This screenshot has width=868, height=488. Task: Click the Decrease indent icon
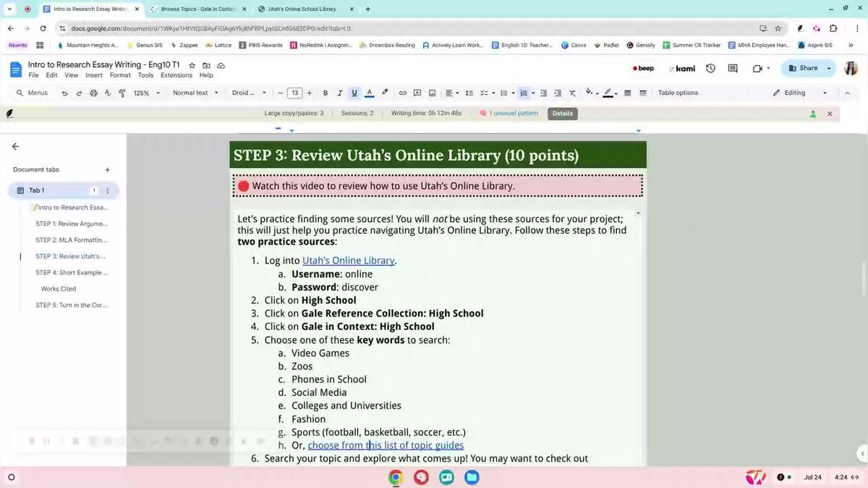tap(544, 93)
